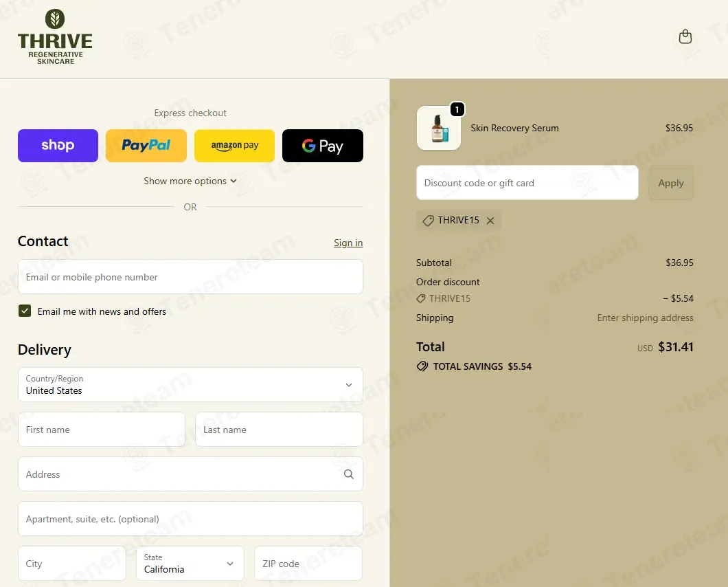This screenshot has height=587, width=728.
Task: Click the Apply discount button
Action: point(671,183)
